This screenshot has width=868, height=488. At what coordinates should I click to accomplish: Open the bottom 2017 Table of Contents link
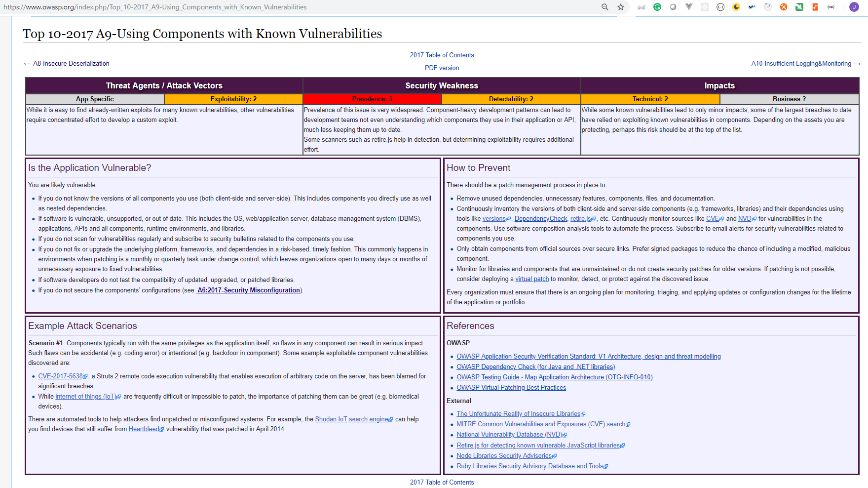[442, 482]
